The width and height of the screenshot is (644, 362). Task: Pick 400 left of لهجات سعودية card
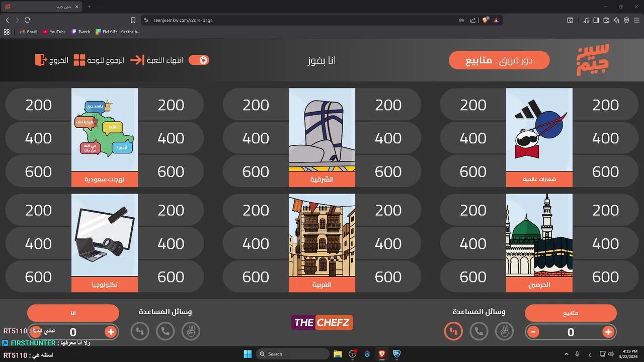(39, 138)
